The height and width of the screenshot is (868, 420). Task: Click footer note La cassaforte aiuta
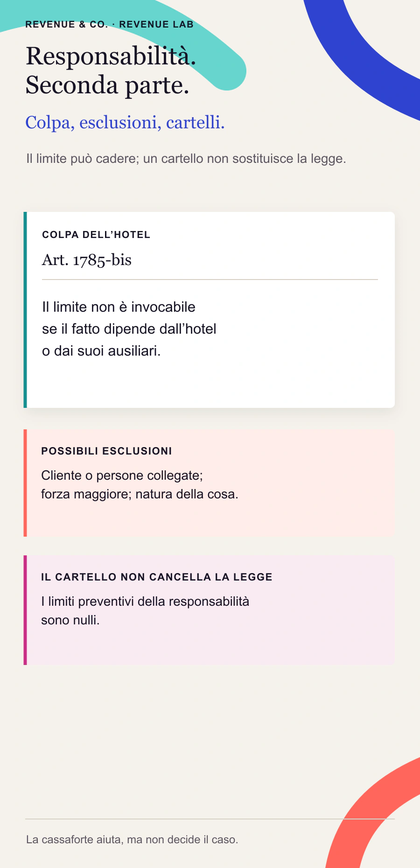[132, 840]
